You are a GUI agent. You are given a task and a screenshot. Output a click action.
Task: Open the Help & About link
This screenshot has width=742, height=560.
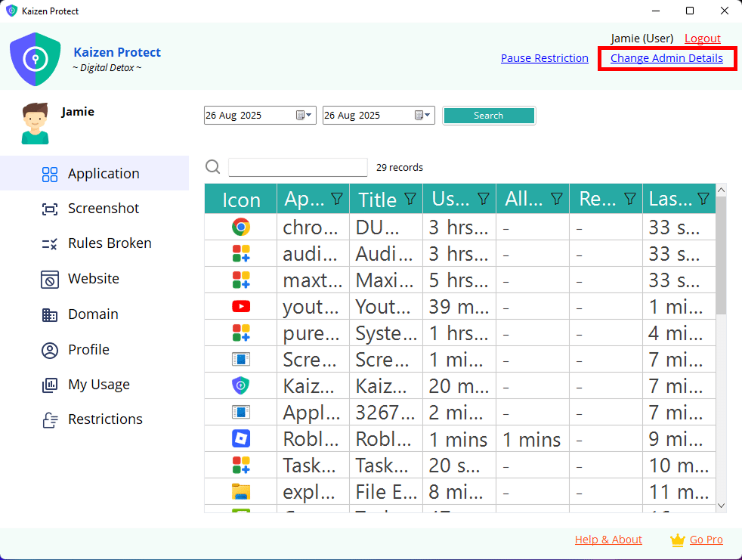[x=608, y=540]
